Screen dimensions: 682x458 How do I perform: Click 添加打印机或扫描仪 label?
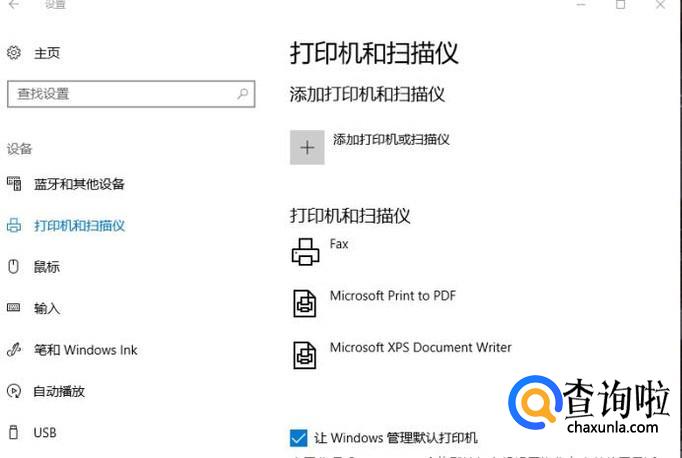pos(391,140)
